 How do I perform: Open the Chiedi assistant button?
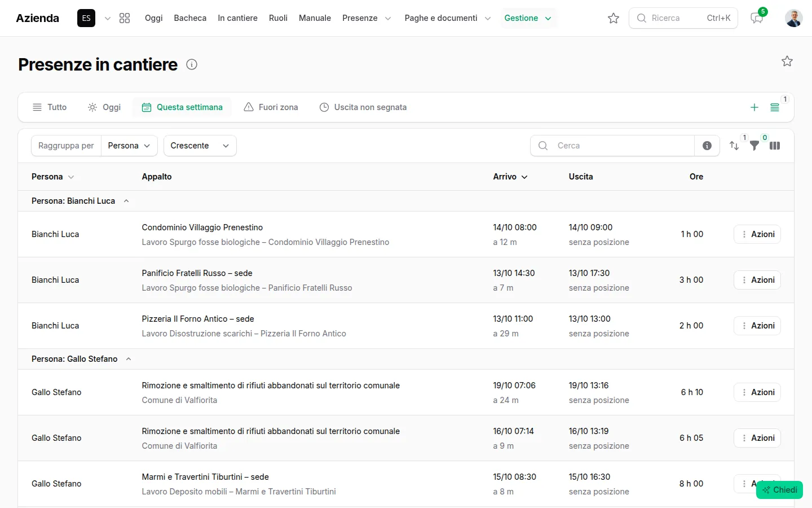779,490
